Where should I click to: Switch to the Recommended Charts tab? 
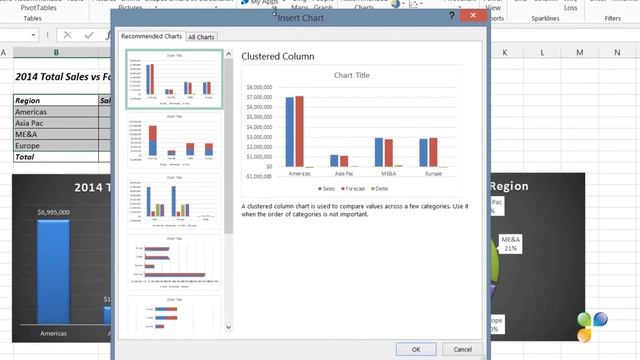tap(151, 36)
